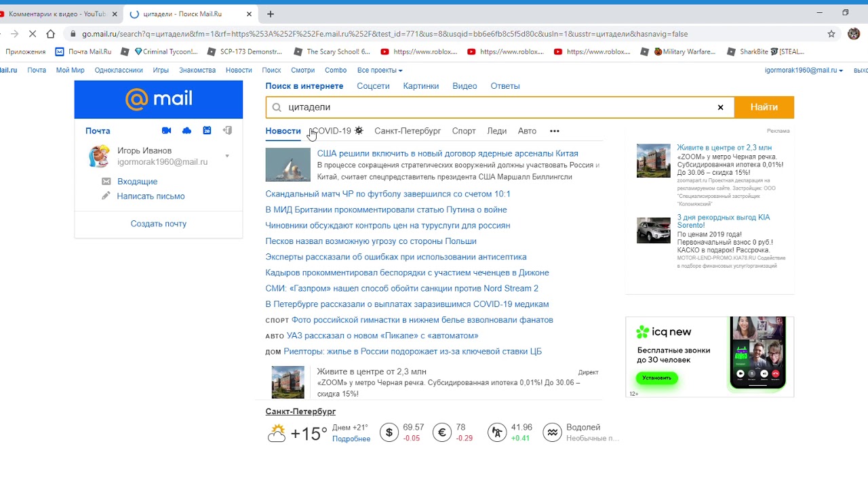Click the user avatar of Игорь Иванов
868x488 pixels.
click(x=99, y=156)
